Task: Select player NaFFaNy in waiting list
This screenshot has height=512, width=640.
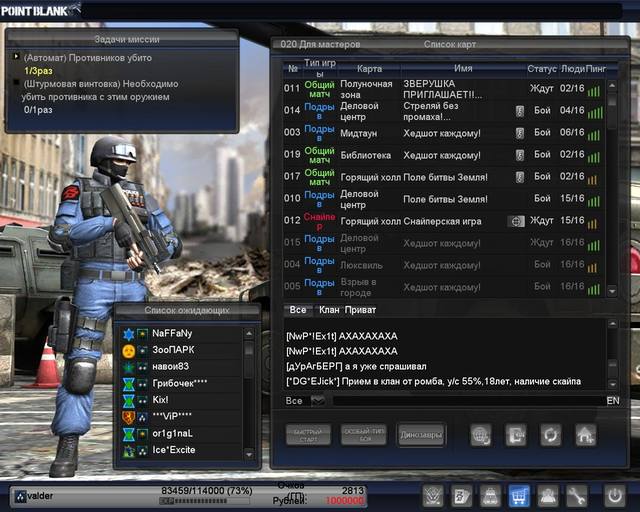Action: 182,334
